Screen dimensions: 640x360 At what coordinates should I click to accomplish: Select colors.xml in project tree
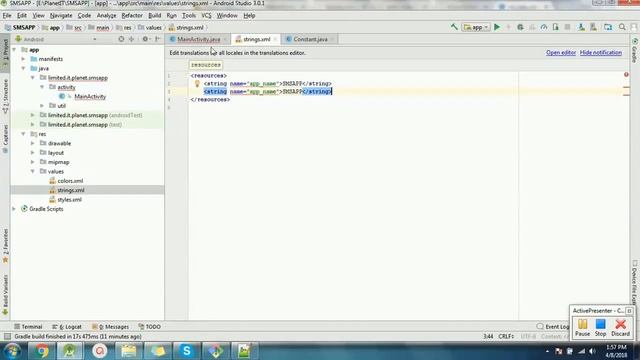pos(70,181)
